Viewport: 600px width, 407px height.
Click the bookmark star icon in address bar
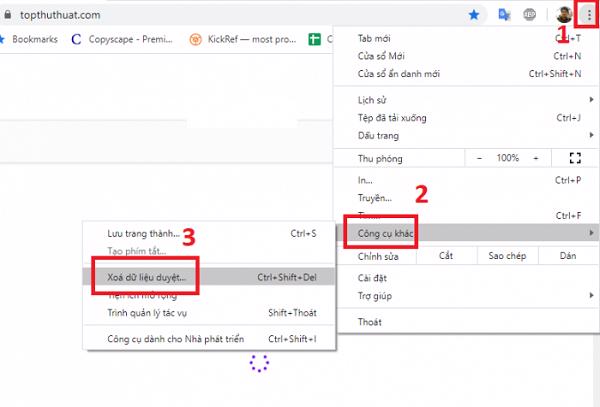click(x=475, y=15)
